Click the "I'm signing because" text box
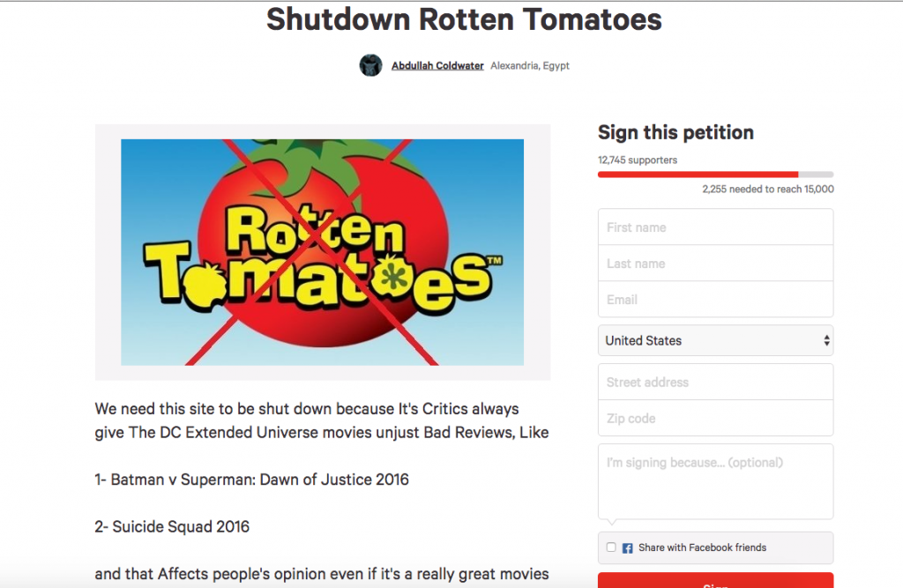 coord(715,481)
